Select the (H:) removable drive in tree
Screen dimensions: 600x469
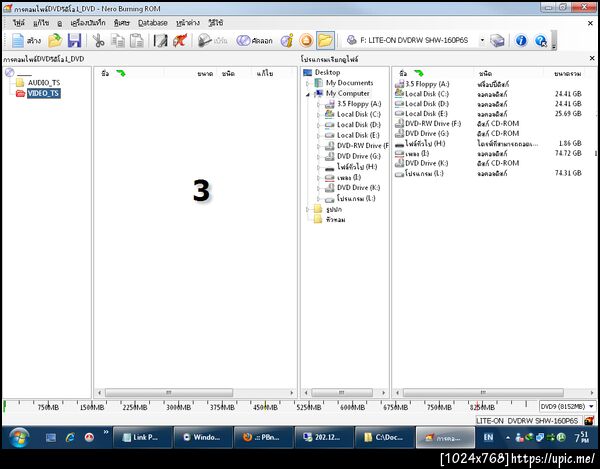357,167
